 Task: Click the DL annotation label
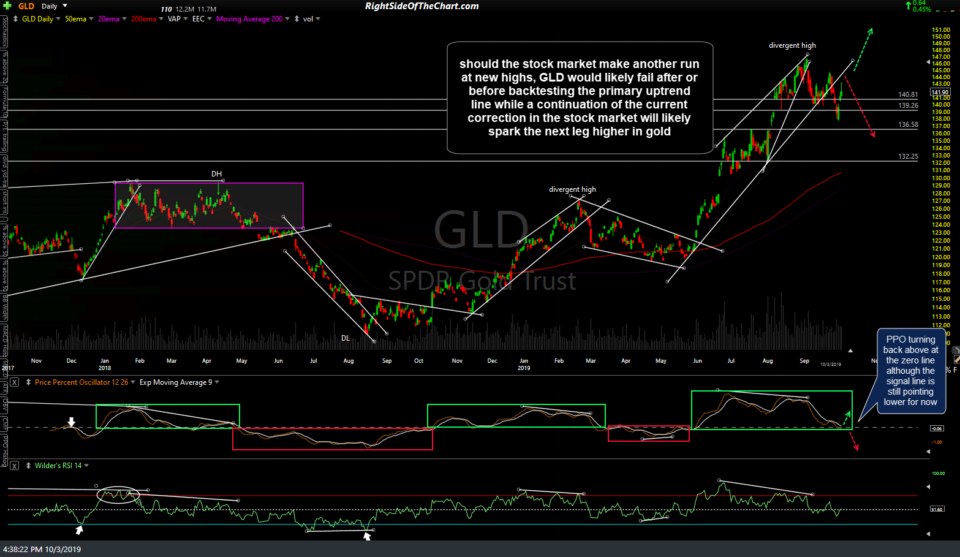[x=345, y=338]
